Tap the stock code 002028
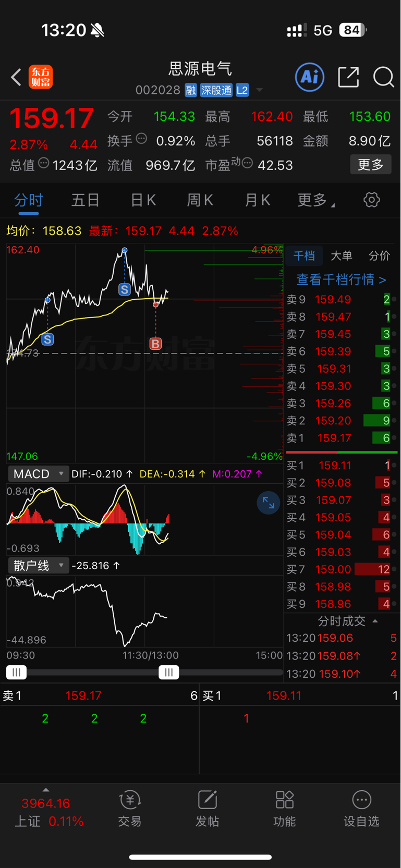 158,90
